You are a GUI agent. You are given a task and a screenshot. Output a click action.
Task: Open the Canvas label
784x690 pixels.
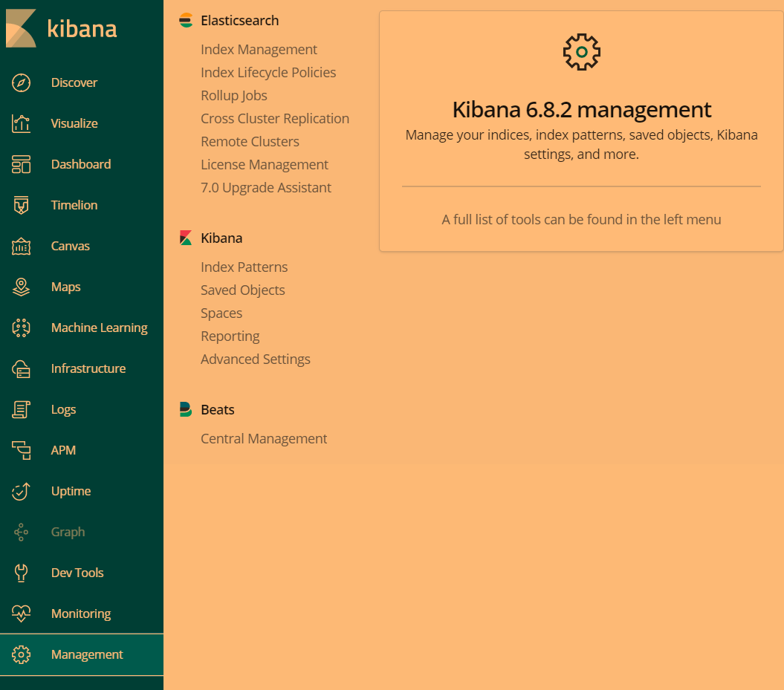pos(71,246)
